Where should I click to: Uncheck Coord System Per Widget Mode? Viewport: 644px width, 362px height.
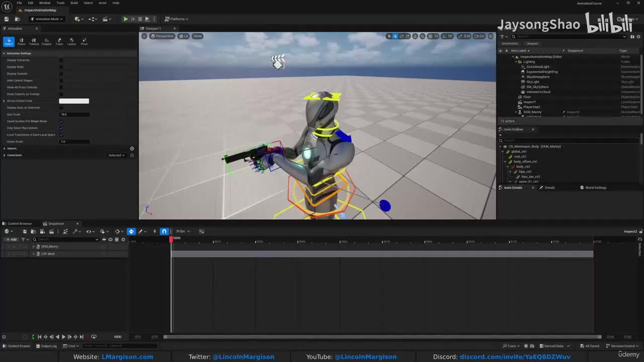(61, 121)
